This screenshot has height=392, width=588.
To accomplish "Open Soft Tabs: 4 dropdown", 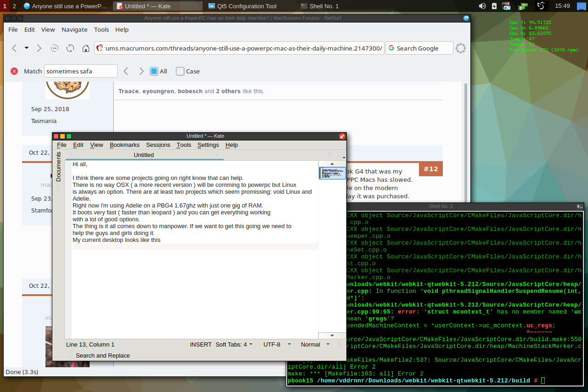I will (234, 344).
